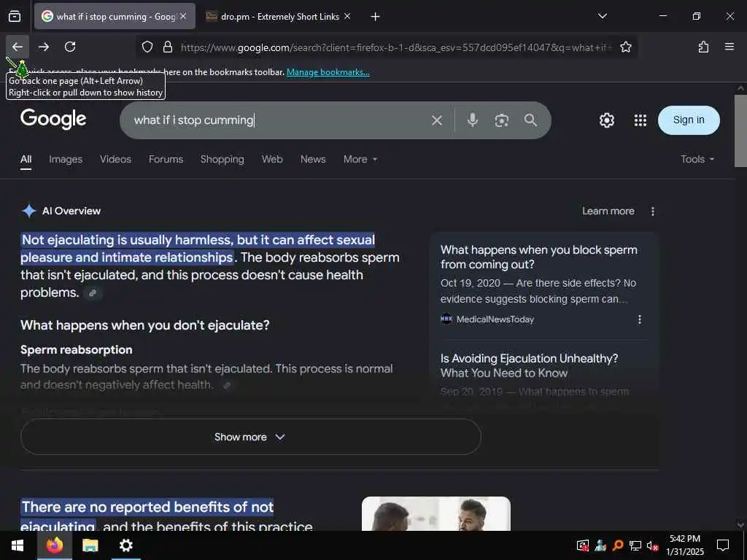Click the URL address bar
This screenshot has height=560, width=747.
pyautogui.click(x=395, y=47)
